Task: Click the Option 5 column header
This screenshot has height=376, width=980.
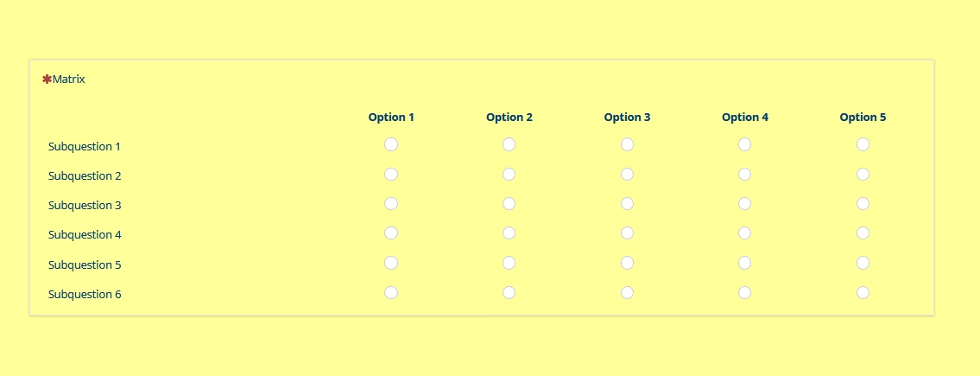Action: pos(863,118)
